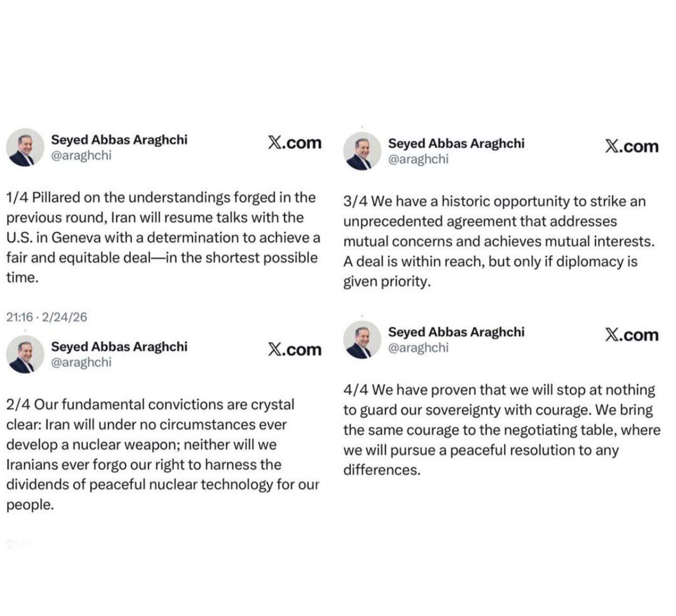This screenshot has width=676, height=616.
Task: Select the tweet text about fundamental convictions
Action: click(163, 454)
